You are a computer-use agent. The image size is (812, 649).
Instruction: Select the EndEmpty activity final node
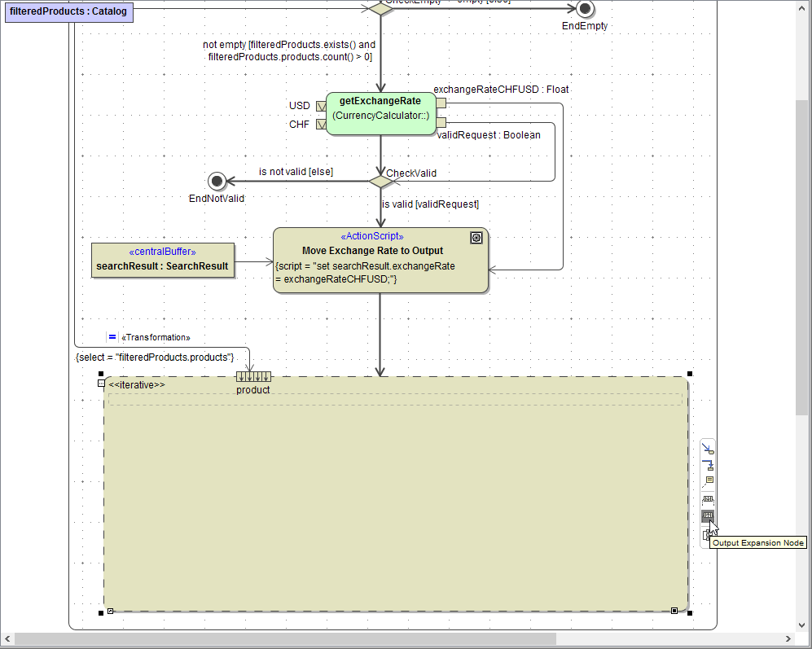coord(584,11)
